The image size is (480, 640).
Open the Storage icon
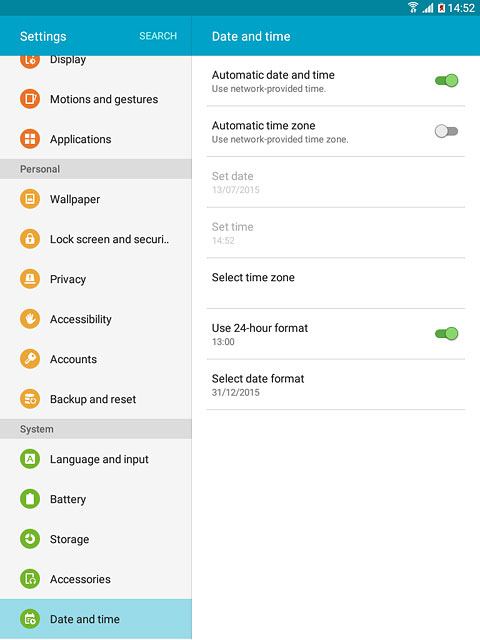pos(30,539)
